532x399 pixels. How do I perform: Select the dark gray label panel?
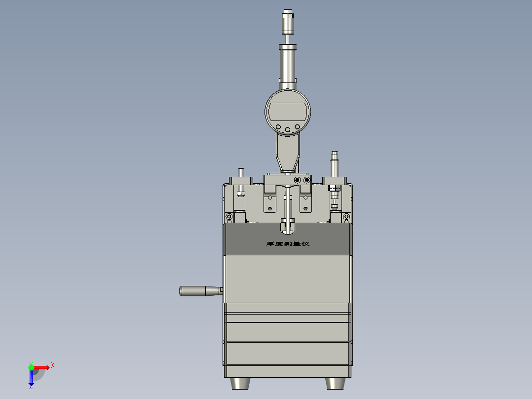288,239
